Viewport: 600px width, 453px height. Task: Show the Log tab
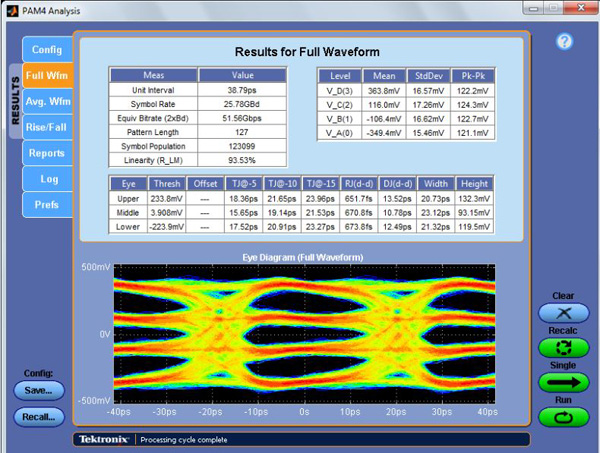click(47, 180)
